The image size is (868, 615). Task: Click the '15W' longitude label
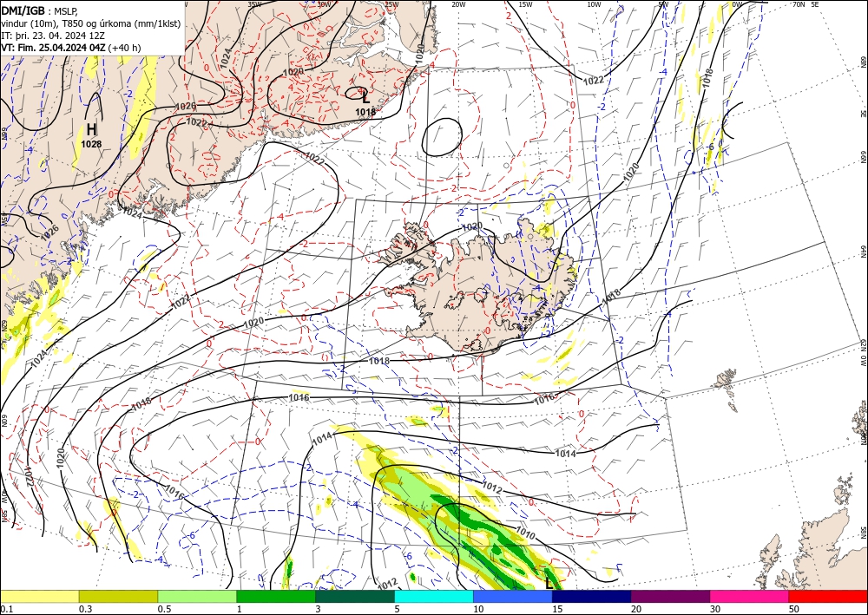click(x=525, y=4)
